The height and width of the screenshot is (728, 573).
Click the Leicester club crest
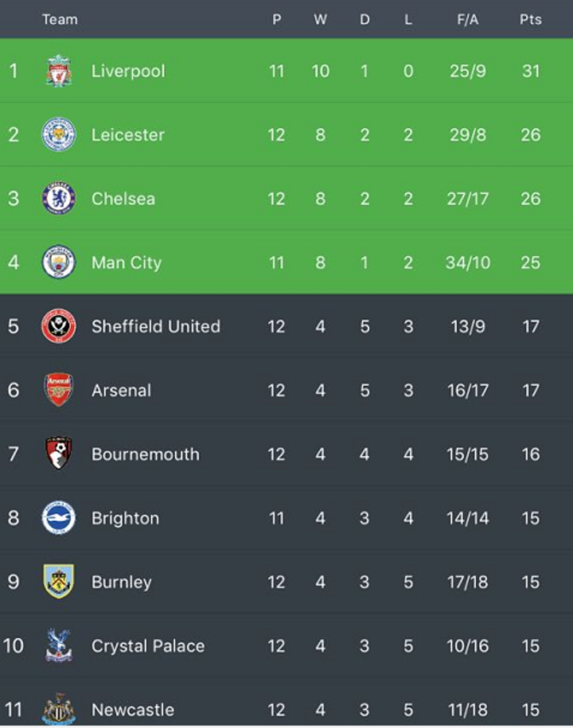click(59, 134)
